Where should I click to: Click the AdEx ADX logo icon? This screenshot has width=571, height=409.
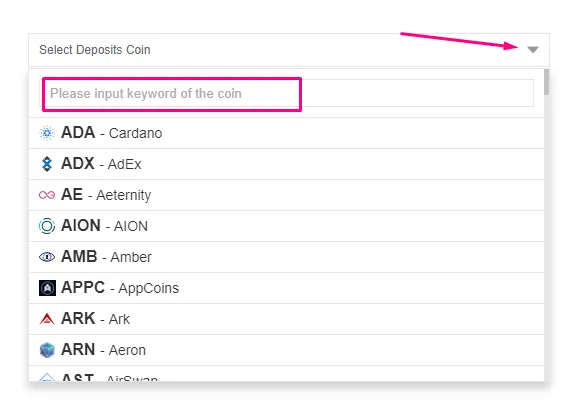(47, 164)
